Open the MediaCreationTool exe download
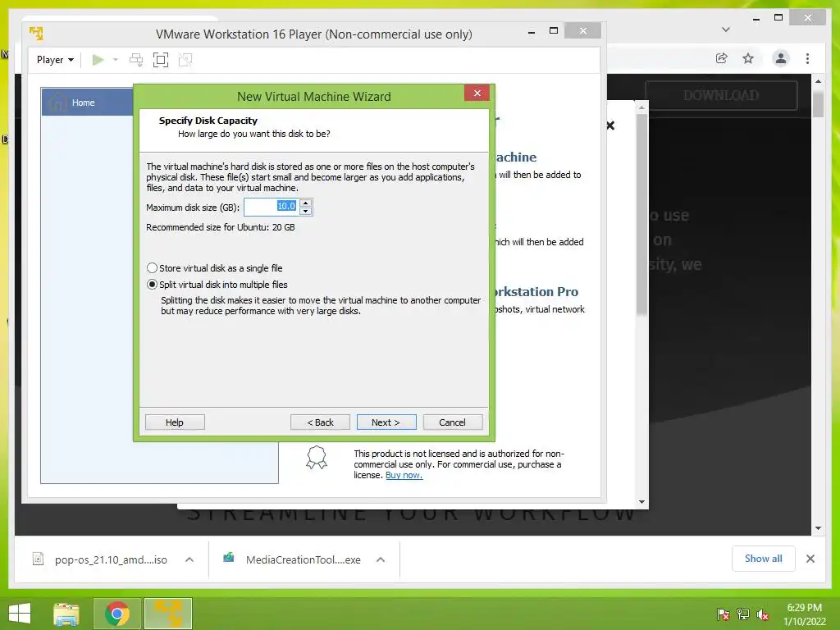This screenshot has height=630, width=840. [x=304, y=559]
